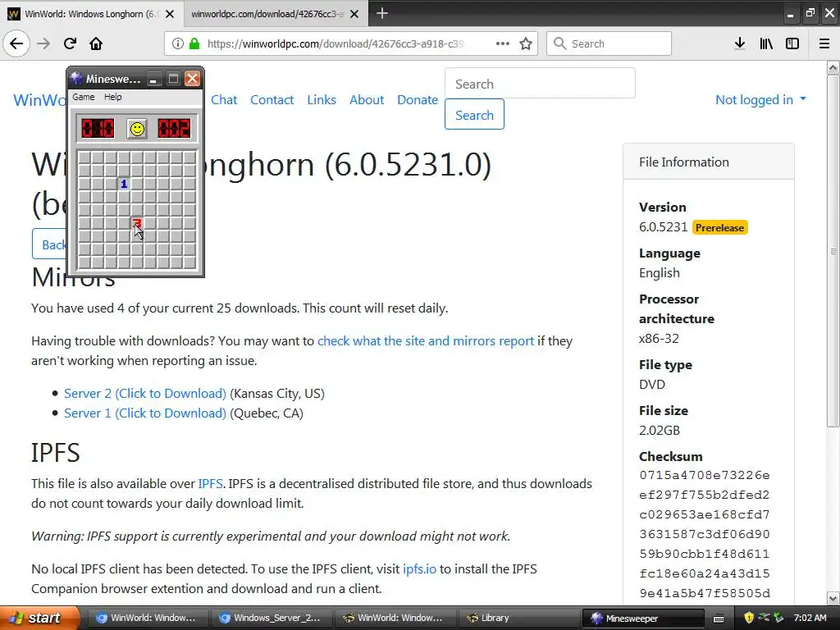Click scrollbar up arrow on page
840x630 pixels.
tap(833, 67)
